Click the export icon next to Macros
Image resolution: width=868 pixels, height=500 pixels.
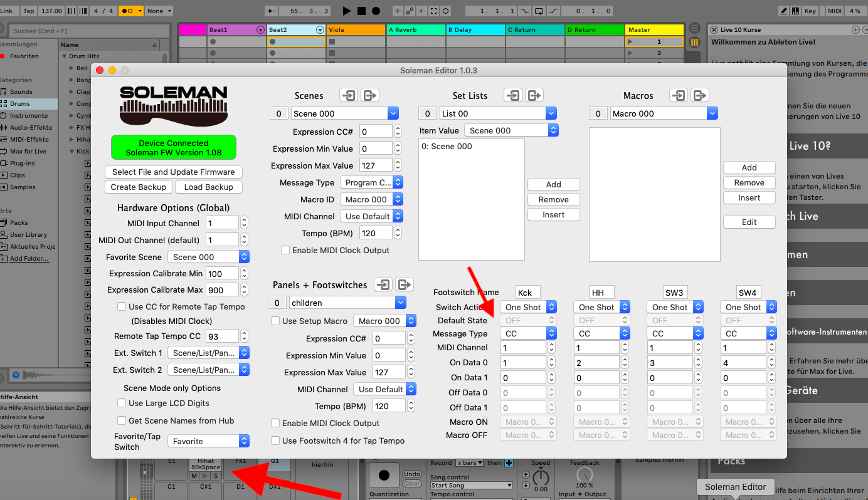point(700,95)
